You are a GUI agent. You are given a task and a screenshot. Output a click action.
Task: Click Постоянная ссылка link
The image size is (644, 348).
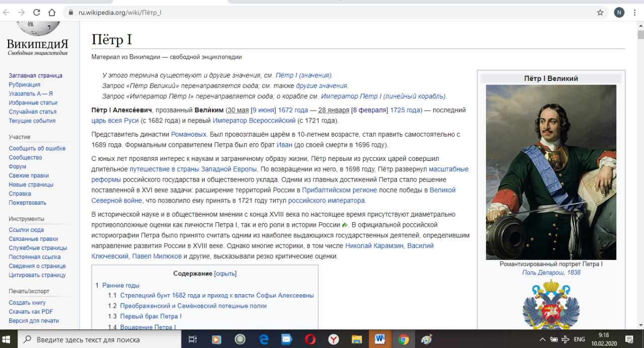point(34,257)
